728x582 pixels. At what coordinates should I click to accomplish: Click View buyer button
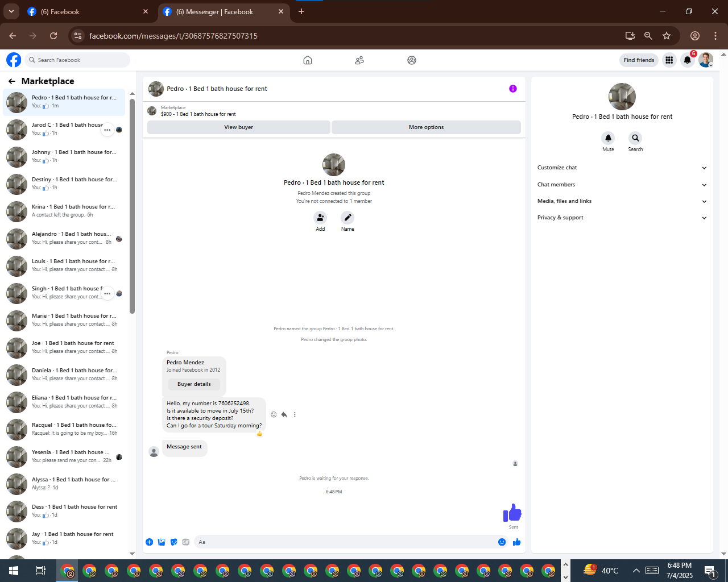pos(238,127)
